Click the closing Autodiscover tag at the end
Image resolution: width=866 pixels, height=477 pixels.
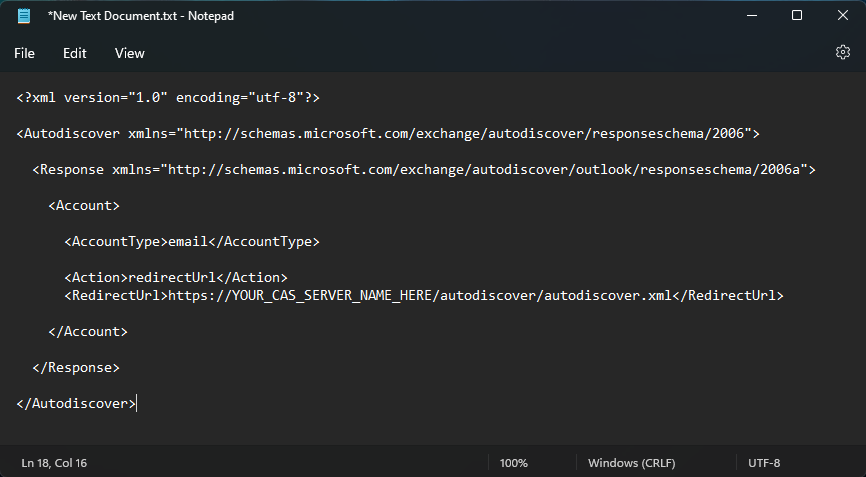76,403
